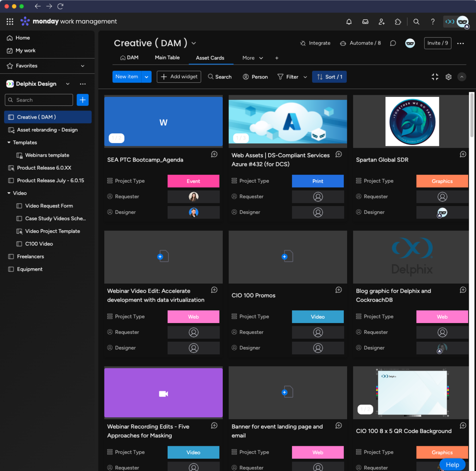Click the board owner avatar near Invite
This screenshot has width=476, height=471.
[x=410, y=43]
